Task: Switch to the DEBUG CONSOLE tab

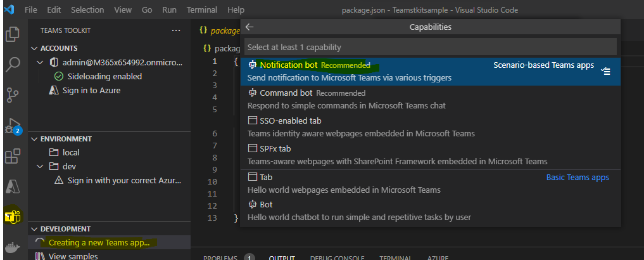Action: point(336,257)
